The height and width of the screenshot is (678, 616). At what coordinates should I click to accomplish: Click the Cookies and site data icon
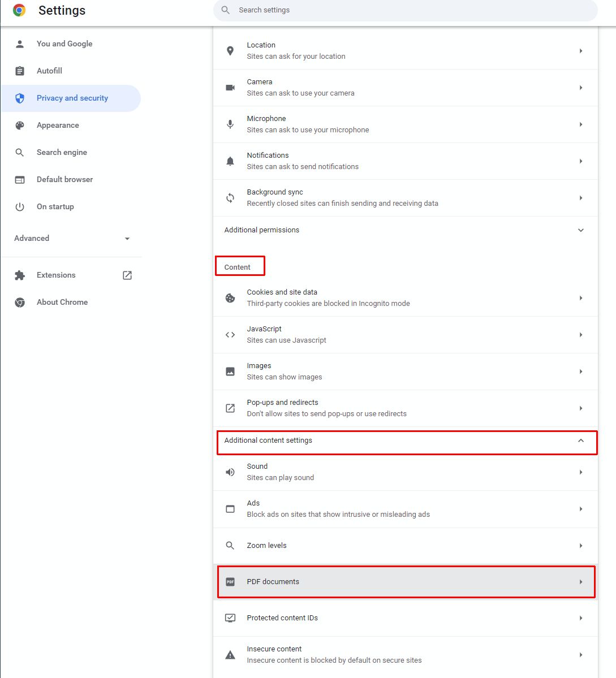(x=230, y=298)
